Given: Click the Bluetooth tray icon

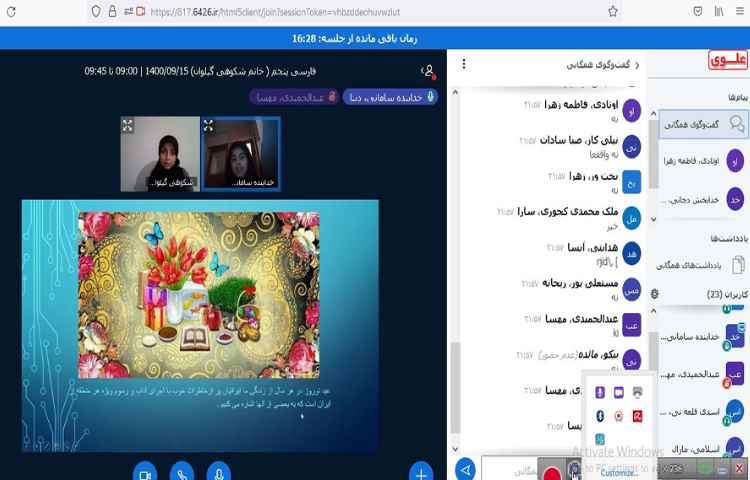Looking at the screenshot, I should click(600, 415).
